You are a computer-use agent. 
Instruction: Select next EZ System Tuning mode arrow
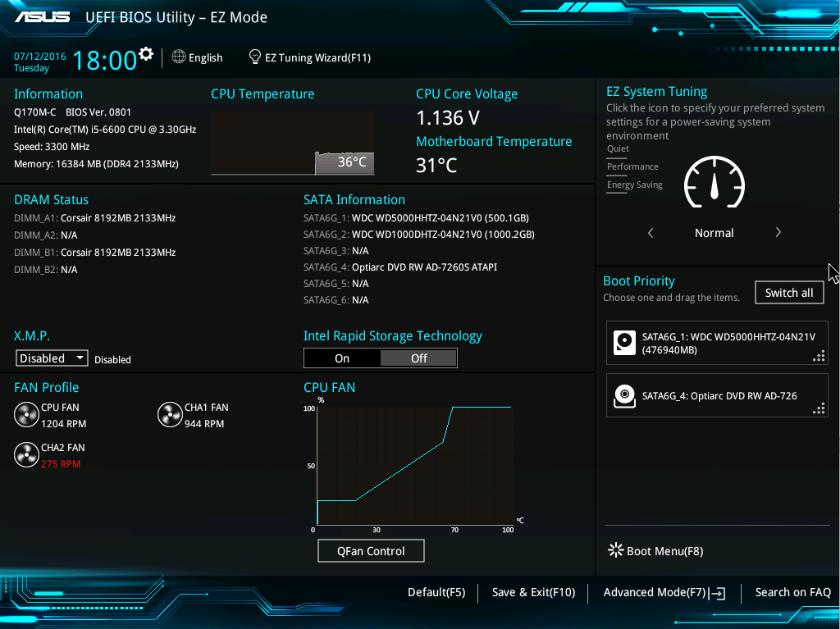pyautogui.click(x=778, y=232)
